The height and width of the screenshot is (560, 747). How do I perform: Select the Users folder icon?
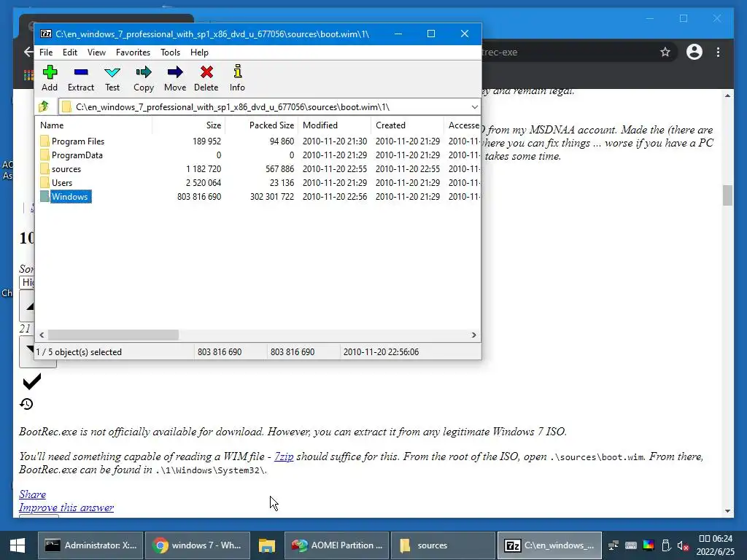[44, 182]
